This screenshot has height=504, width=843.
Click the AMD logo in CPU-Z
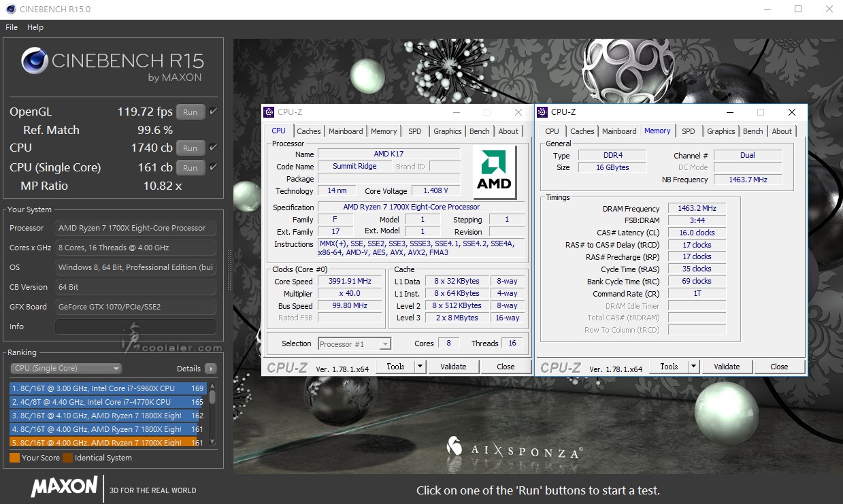pos(494,171)
